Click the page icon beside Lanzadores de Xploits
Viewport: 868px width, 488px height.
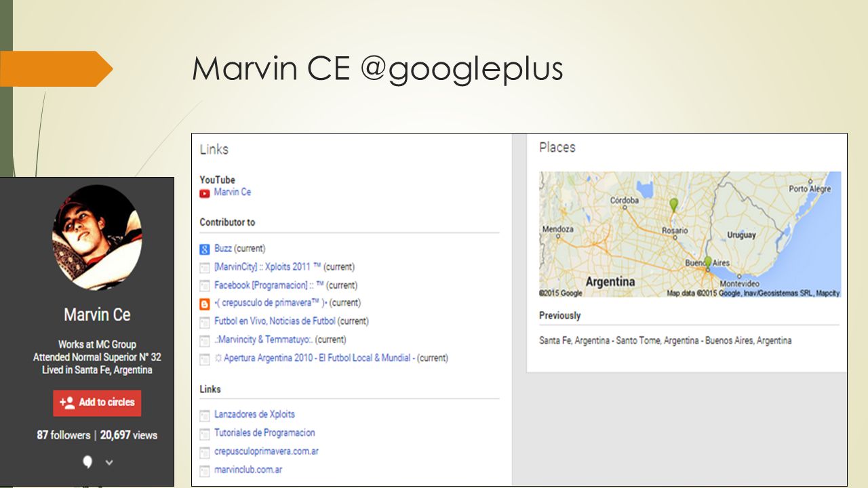click(x=205, y=415)
